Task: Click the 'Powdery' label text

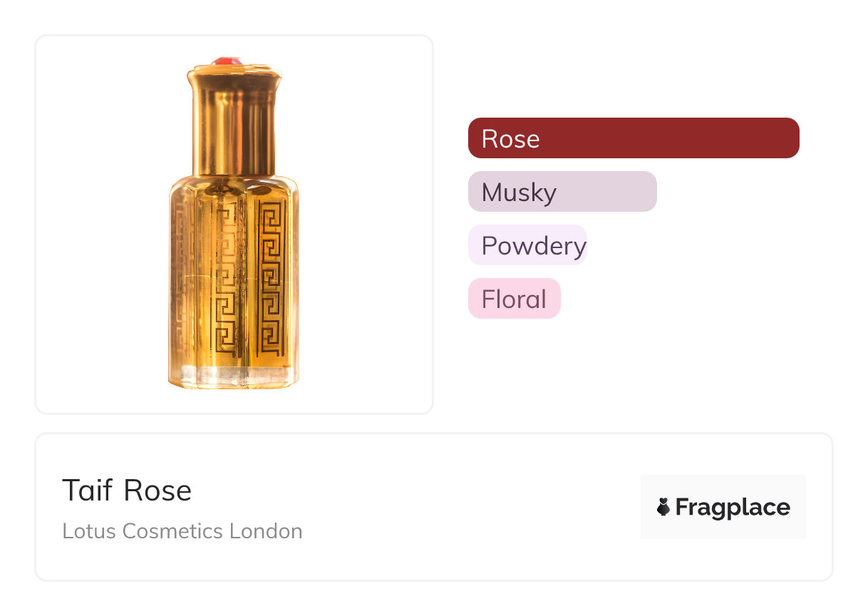Action: click(x=534, y=245)
